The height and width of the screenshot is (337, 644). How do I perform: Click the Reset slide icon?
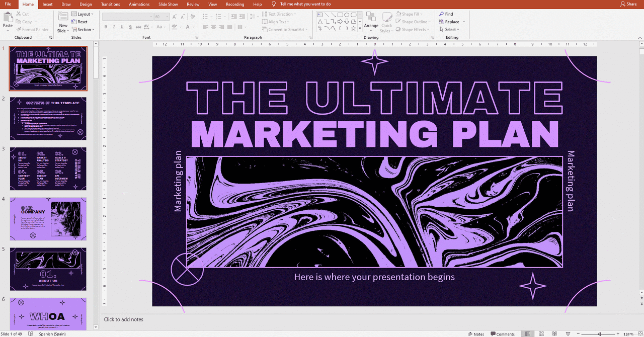(x=74, y=22)
